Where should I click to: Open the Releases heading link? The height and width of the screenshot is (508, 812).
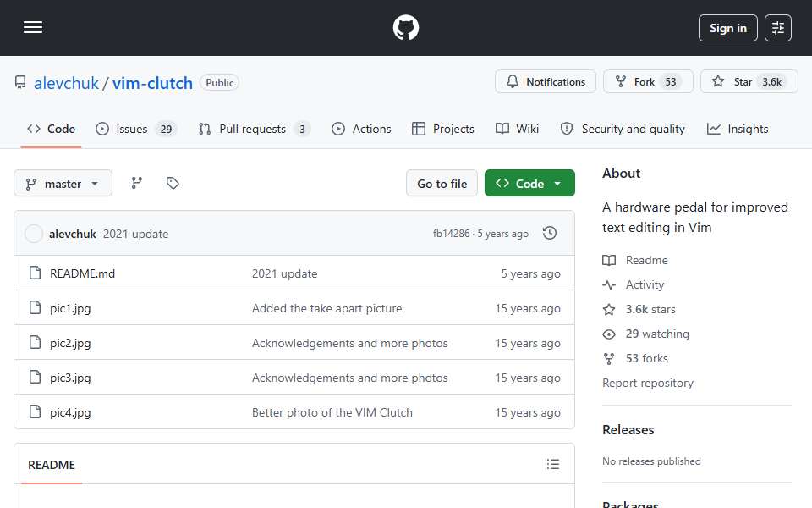tap(628, 430)
